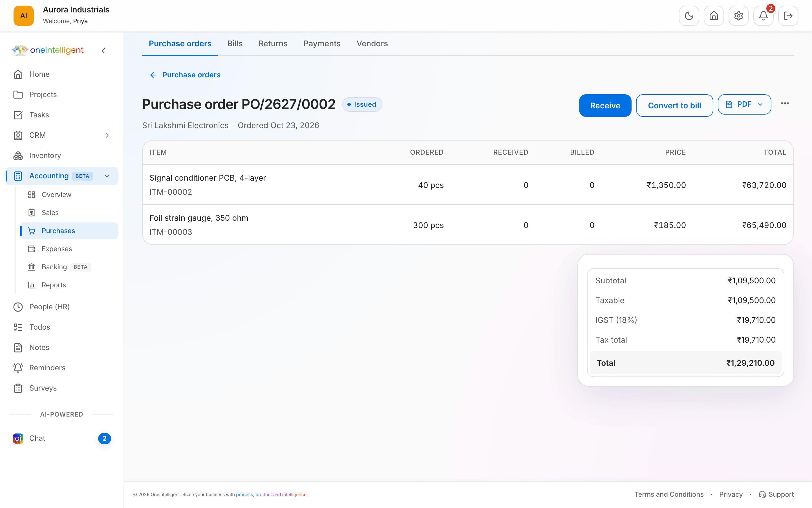The width and height of the screenshot is (812, 508).
Task: Switch to Bills tab
Action: tap(235, 44)
